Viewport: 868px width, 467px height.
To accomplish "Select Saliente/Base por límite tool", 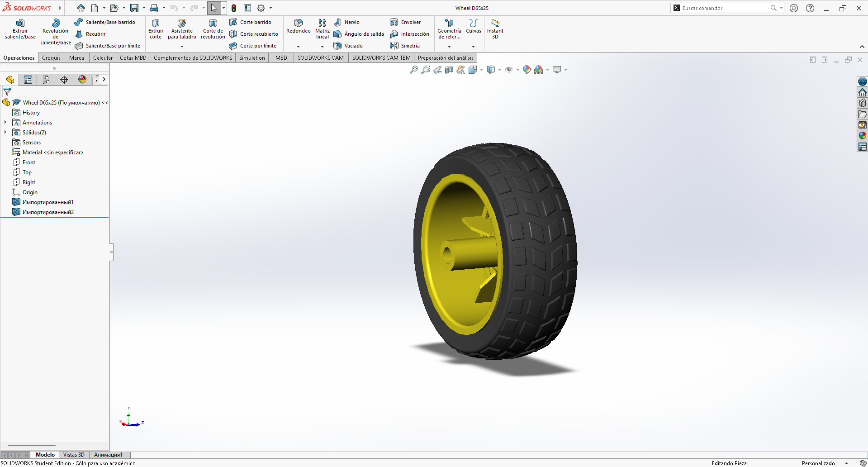I will pyautogui.click(x=108, y=46).
